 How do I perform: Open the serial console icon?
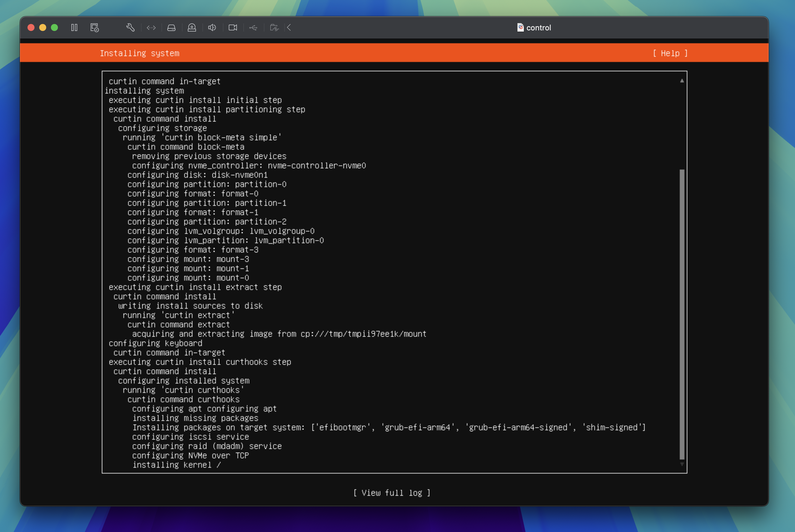point(151,27)
